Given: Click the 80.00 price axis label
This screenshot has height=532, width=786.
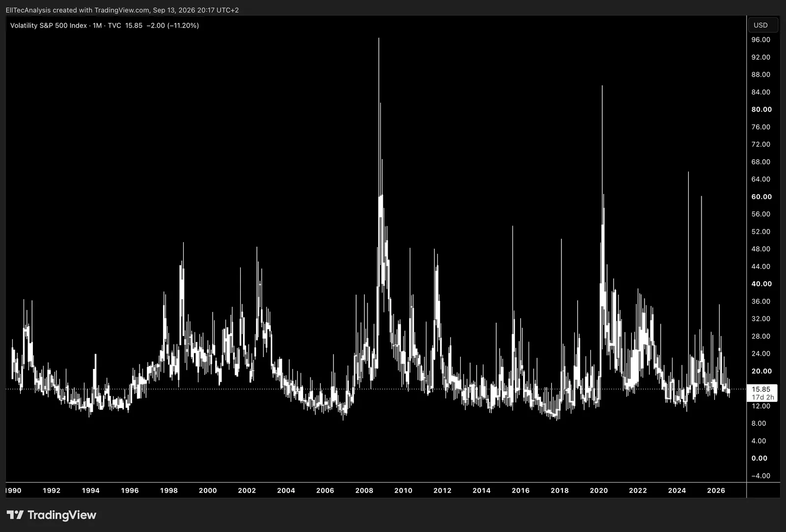Looking at the screenshot, I should point(761,110).
